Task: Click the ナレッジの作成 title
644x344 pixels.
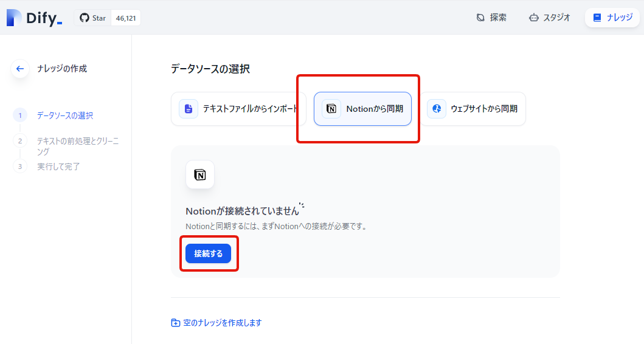Action: pyautogui.click(x=62, y=69)
